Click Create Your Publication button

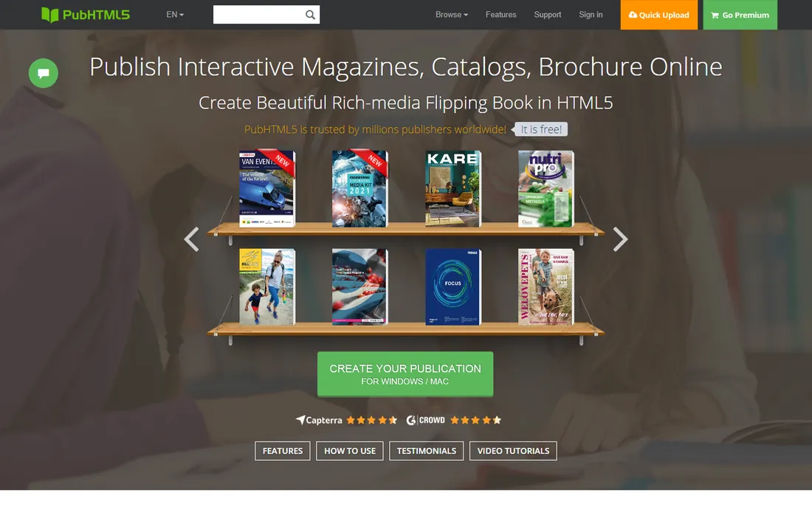pos(405,374)
